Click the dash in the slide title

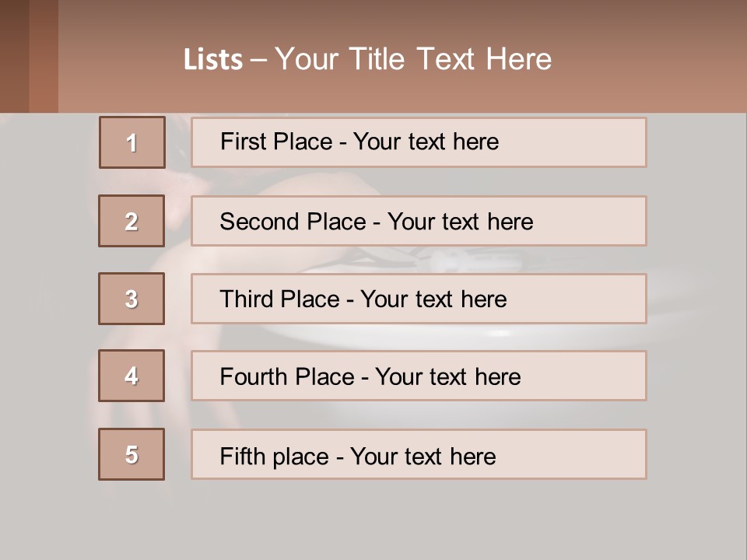(x=258, y=60)
